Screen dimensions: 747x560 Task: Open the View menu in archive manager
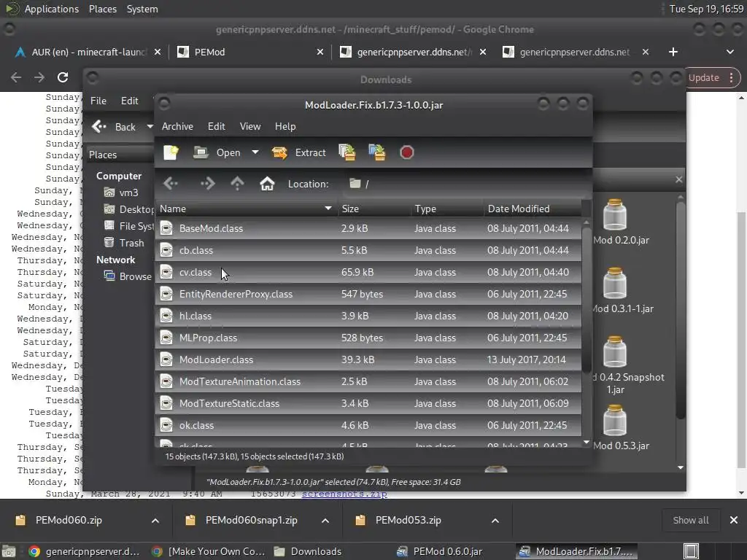tap(250, 126)
